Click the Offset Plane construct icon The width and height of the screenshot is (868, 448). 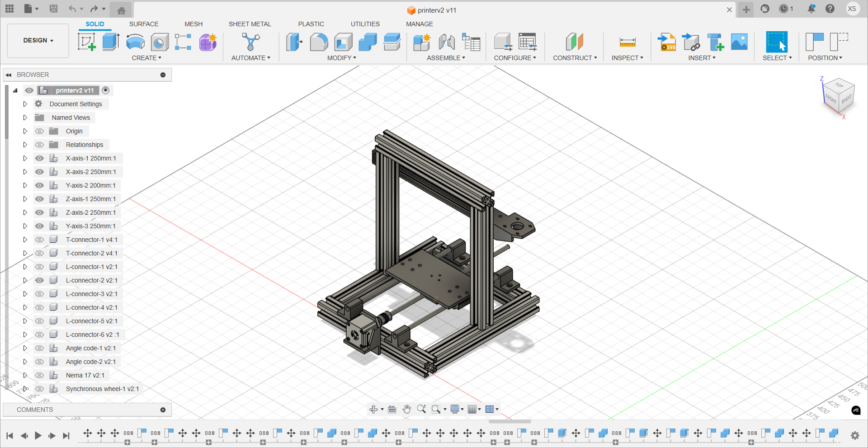click(x=575, y=42)
